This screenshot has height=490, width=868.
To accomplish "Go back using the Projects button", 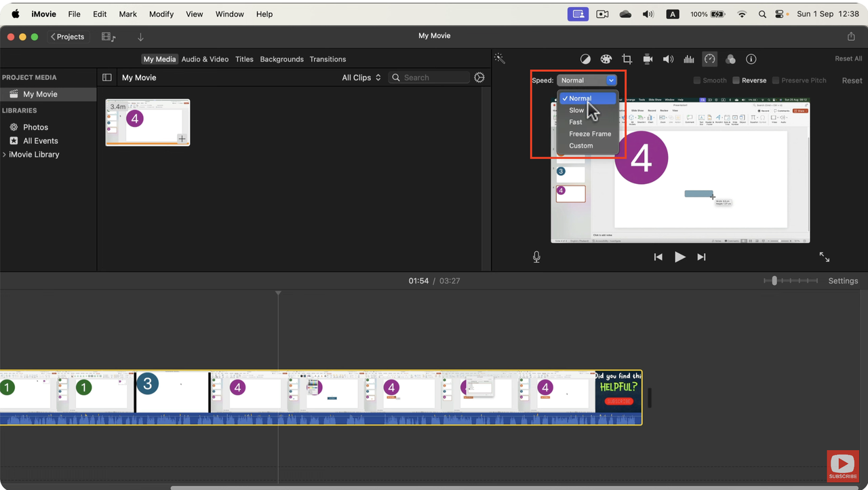I will [67, 36].
